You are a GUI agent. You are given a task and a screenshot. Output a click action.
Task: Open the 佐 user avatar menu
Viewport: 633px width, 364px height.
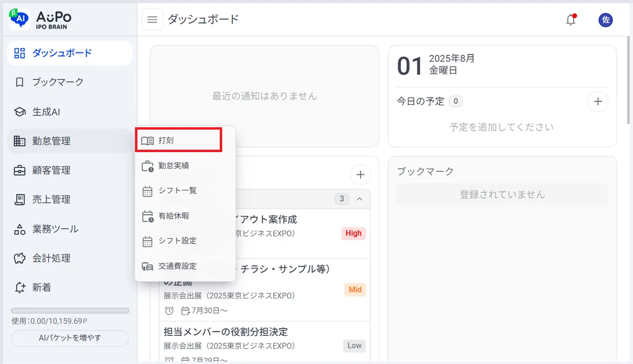(605, 20)
